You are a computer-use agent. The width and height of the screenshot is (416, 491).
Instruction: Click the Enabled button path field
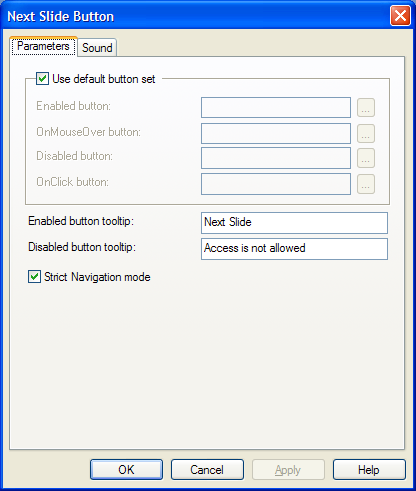point(276,107)
